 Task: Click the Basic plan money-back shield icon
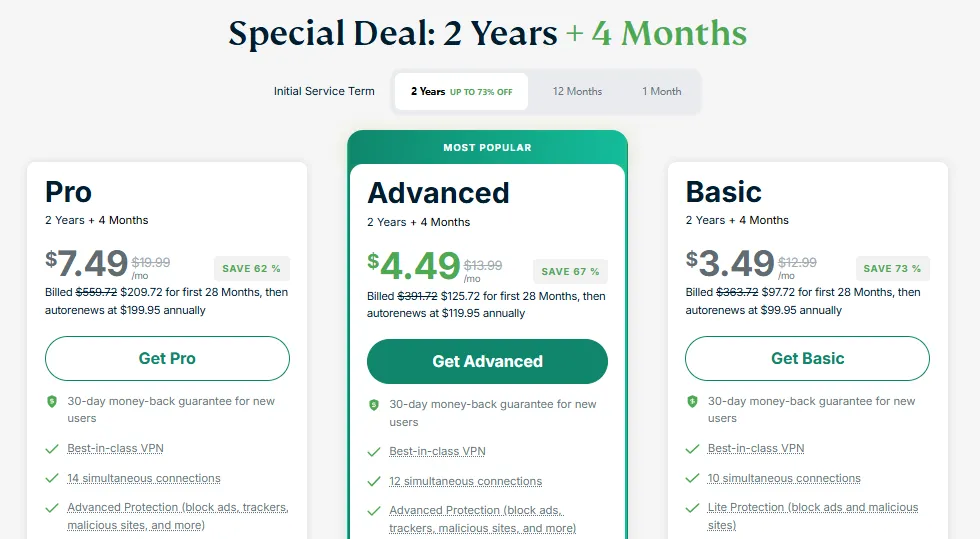tap(692, 402)
